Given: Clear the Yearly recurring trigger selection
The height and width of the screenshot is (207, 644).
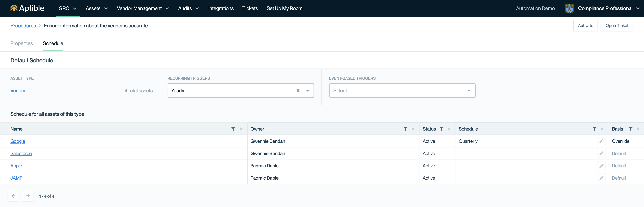Looking at the screenshot, I should (x=298, y=91).
